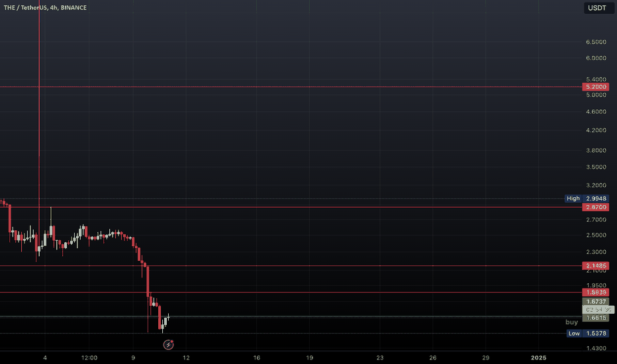Click the 29 date label on time axis
Viewport: 617px width, 364px height.
485,357
